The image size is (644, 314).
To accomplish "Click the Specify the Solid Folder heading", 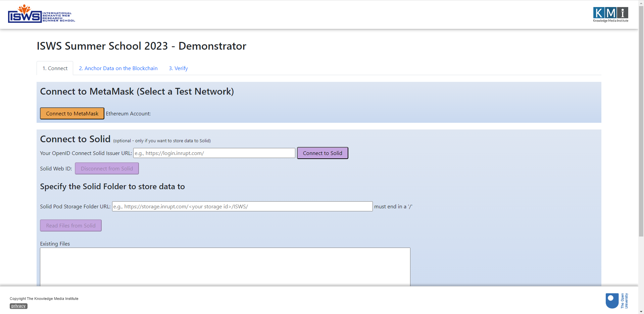I will pyautogui.click(x=112, y=187).
